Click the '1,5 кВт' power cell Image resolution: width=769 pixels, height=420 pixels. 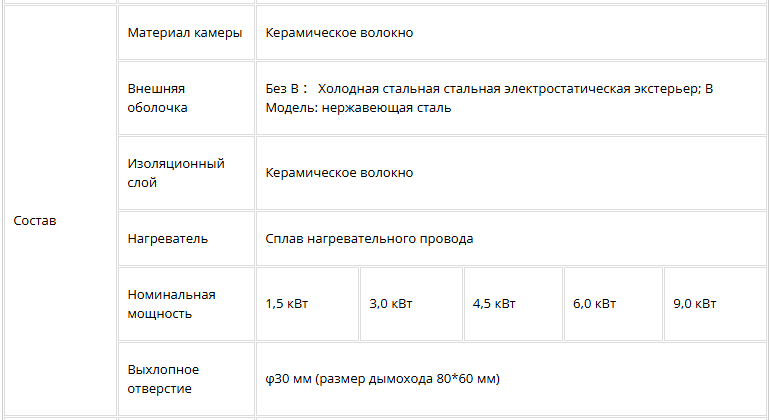coord(308,304)
